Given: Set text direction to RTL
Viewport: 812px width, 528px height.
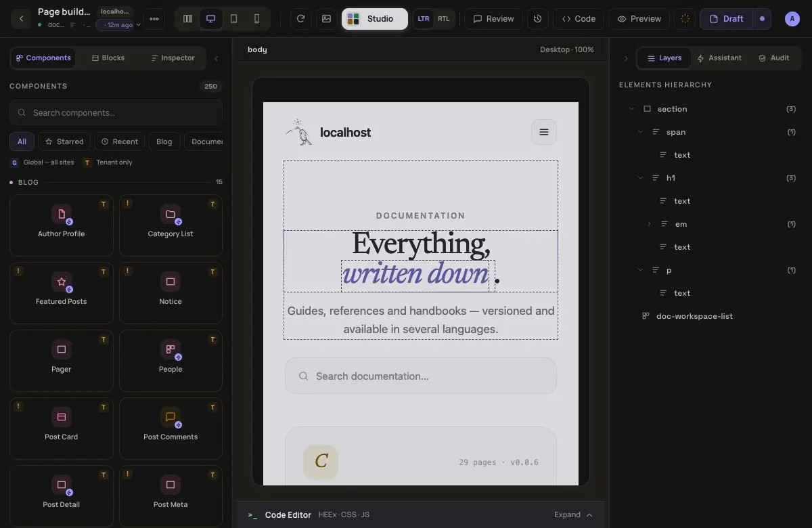Looking at the screenshot, I should tap(443, 19).
